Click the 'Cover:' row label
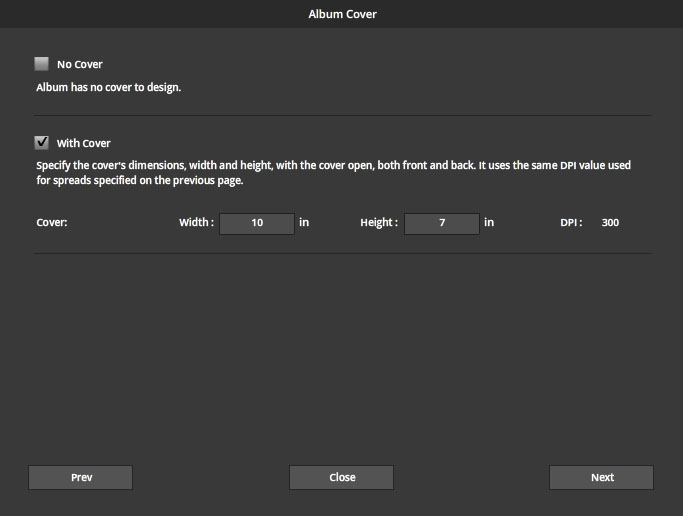 [x=52, y=223]
